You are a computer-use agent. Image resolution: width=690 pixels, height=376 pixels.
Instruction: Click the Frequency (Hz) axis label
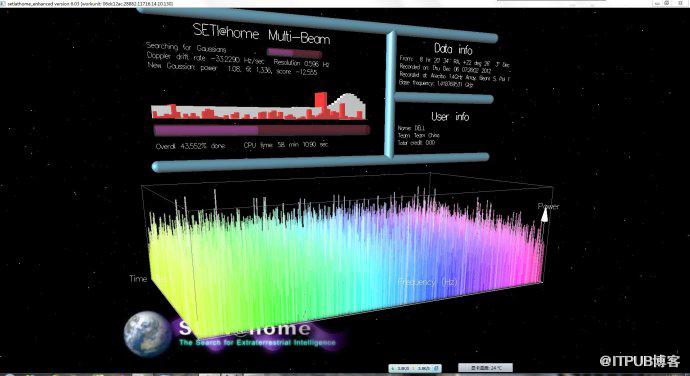[x=427, y=282]
